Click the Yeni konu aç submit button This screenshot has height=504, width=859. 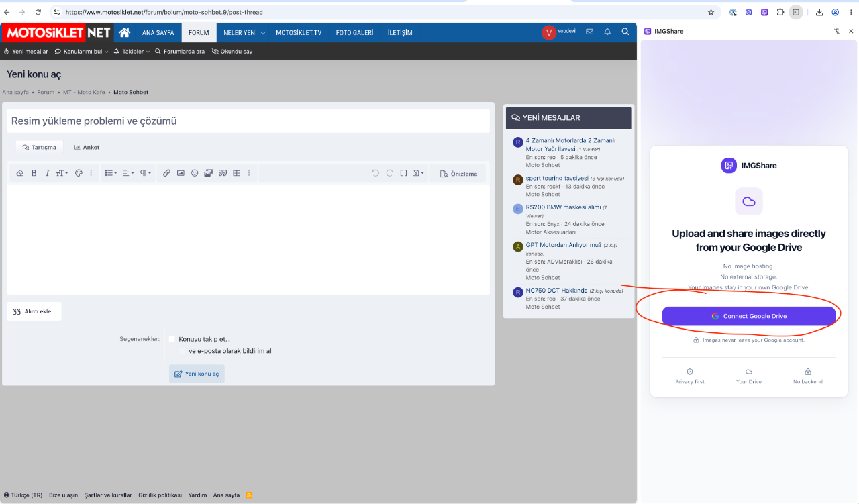(197, 374)
